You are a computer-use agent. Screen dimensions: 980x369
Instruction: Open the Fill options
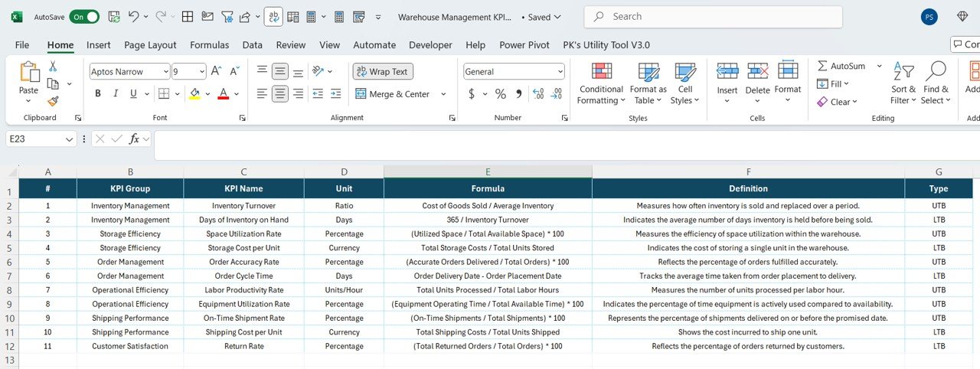pyautogui.click(x=833, y=83)
